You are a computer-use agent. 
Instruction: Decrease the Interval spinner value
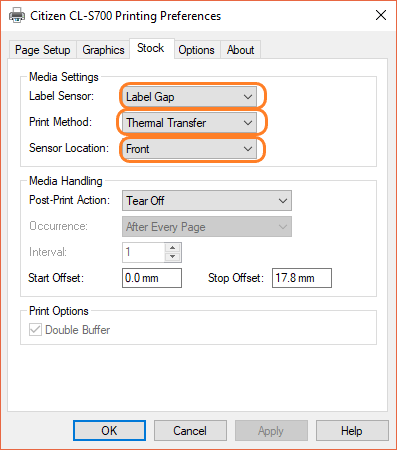click(173, 257)
